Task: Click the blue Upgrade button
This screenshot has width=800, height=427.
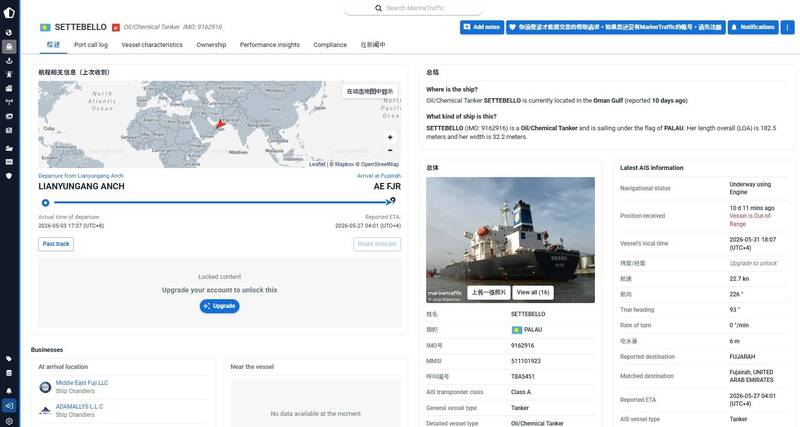Action: tap(219, 306)
